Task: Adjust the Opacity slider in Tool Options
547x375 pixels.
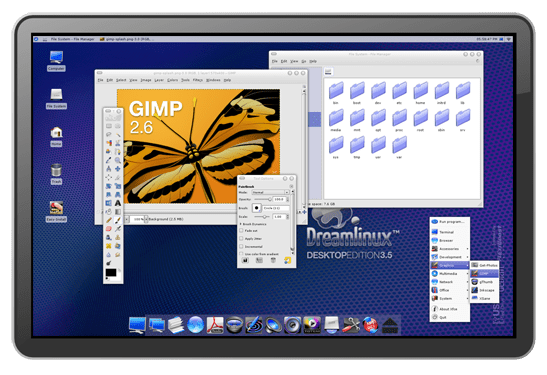Action: pyautogui.click(x=263, y=199)
